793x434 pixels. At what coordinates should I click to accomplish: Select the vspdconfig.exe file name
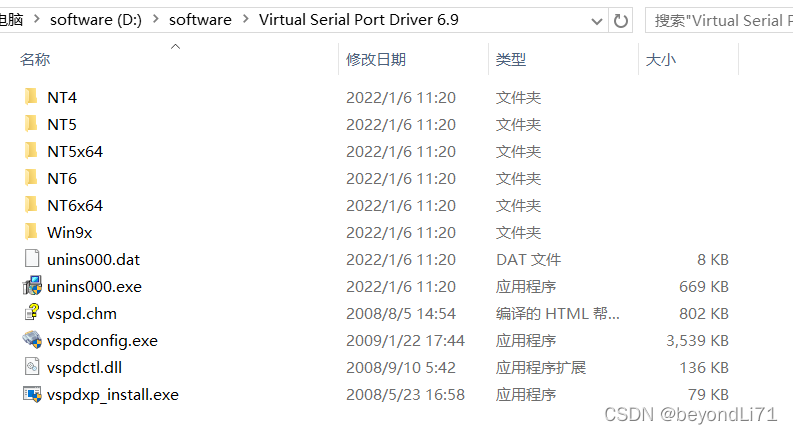(102, 341)
